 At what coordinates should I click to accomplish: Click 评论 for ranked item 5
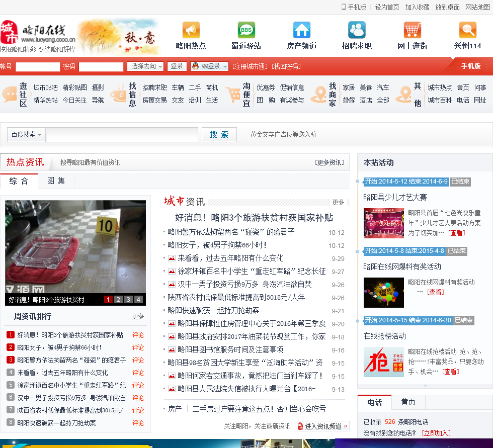point(138,385)
